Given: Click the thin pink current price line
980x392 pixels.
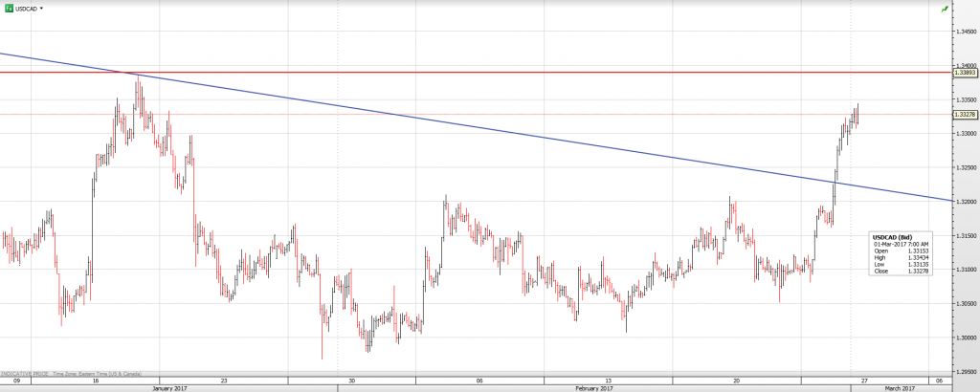Looking at the screenshot, I should (x=479, y=115).
